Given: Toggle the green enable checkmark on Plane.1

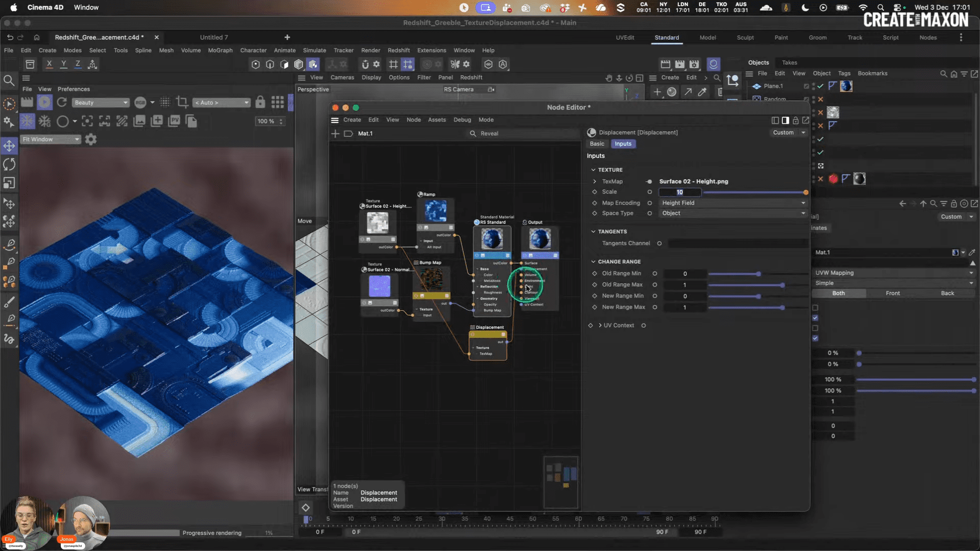Looking at the screenshot, I should click(820, 86).
